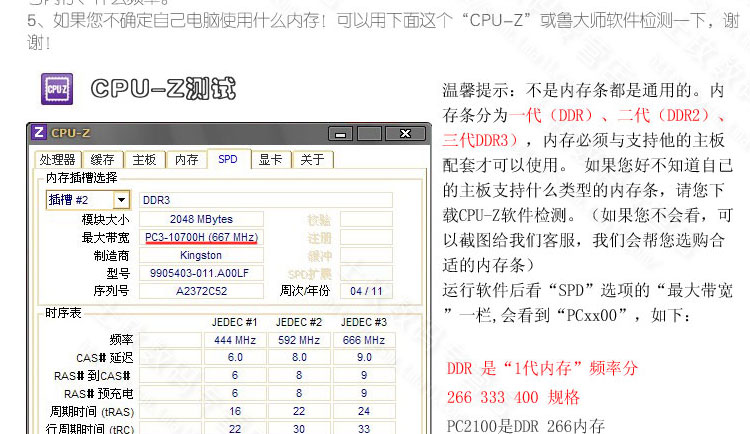The width and height of the screenshot is (750, 434).
Task: Click the 592 MHz frequency cell
Action: (299, 340)
